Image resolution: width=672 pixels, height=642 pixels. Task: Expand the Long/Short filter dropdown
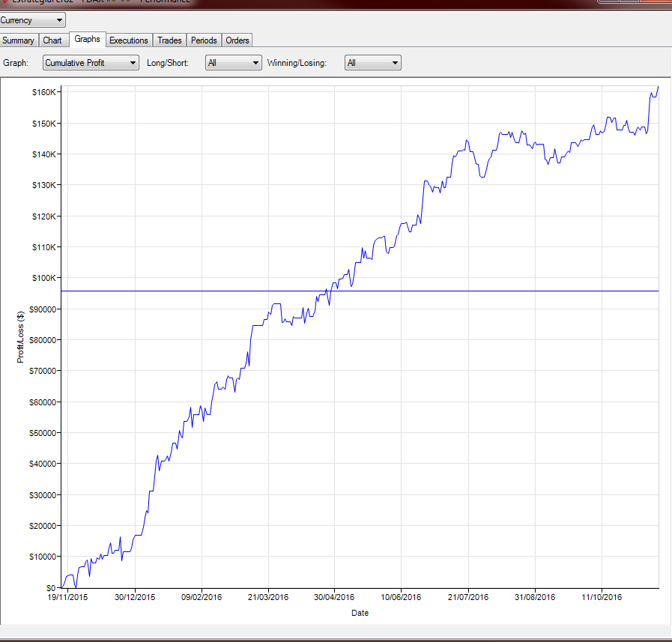click(x=233, y=63)
